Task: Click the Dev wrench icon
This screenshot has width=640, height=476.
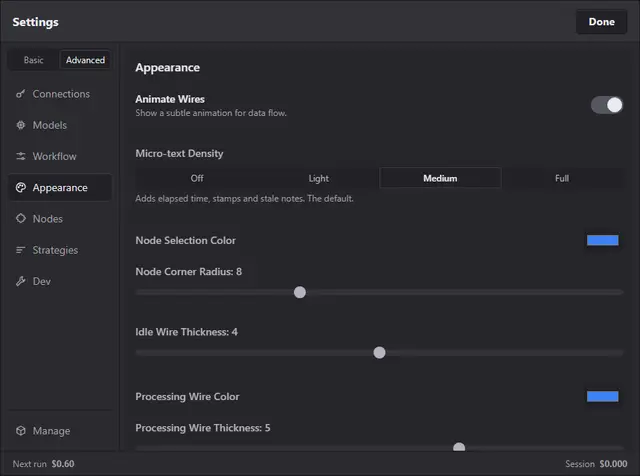Action: pyautogui.click(x=20, y=281)
